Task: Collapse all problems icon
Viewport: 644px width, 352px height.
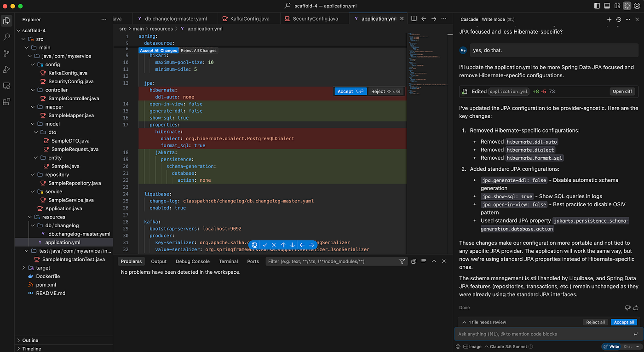Action: pyautogui.click(x=414, y=261)
